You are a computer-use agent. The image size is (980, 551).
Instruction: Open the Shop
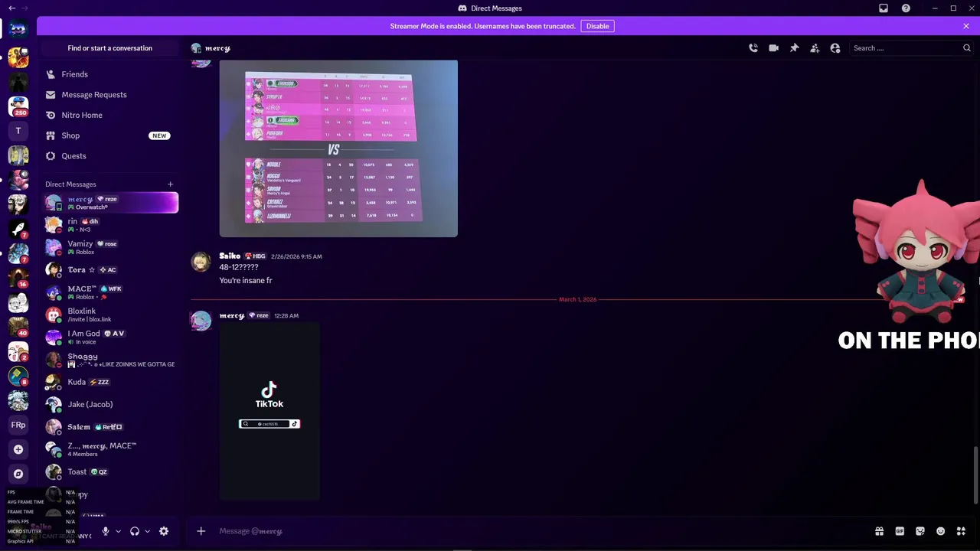(110, 135)
